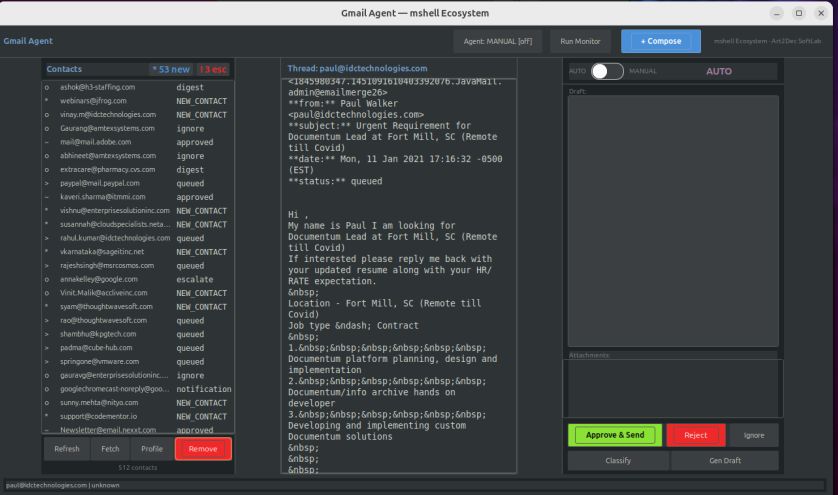Select contact gauravg@enterprisesolutioninc
The image size is (838, 495).
pos(138,375)
